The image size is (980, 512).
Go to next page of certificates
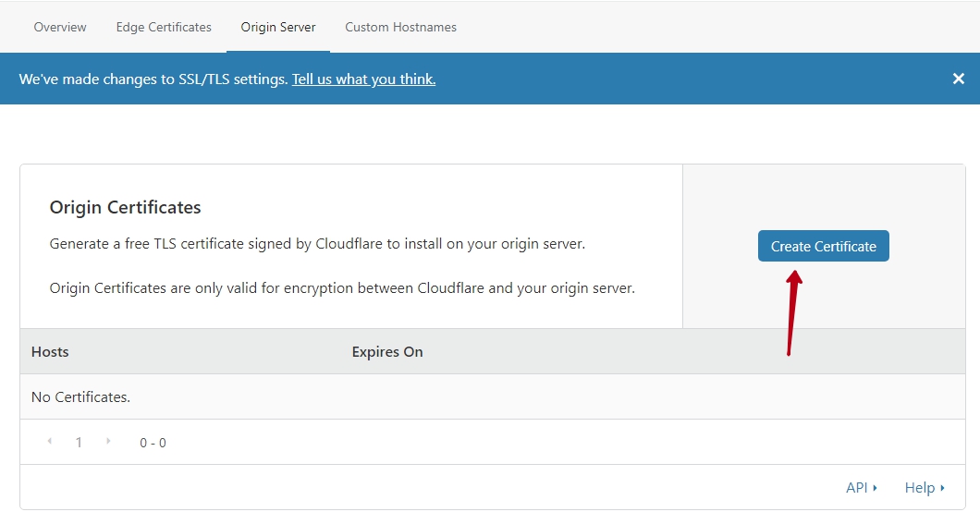108,442
